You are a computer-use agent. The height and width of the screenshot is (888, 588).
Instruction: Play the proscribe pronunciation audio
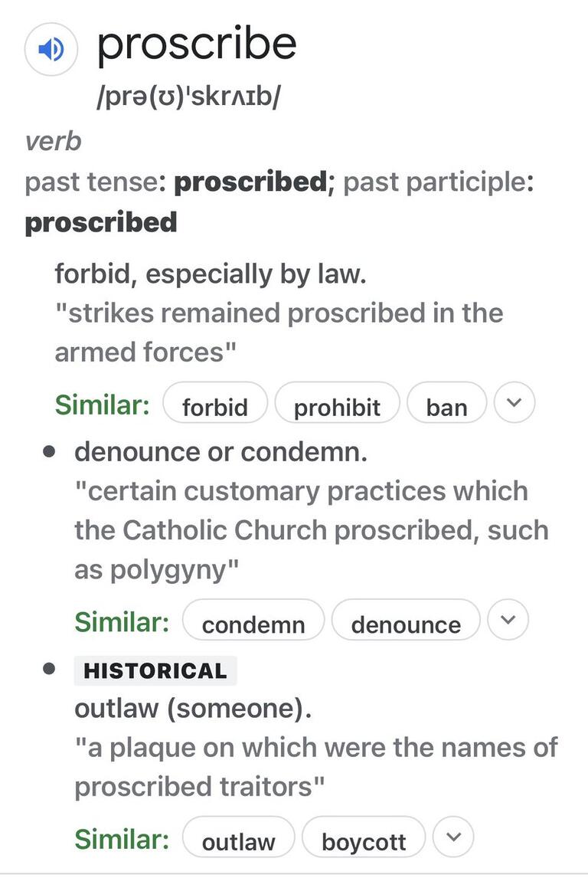pyautogui.click(x=51, y=49)
